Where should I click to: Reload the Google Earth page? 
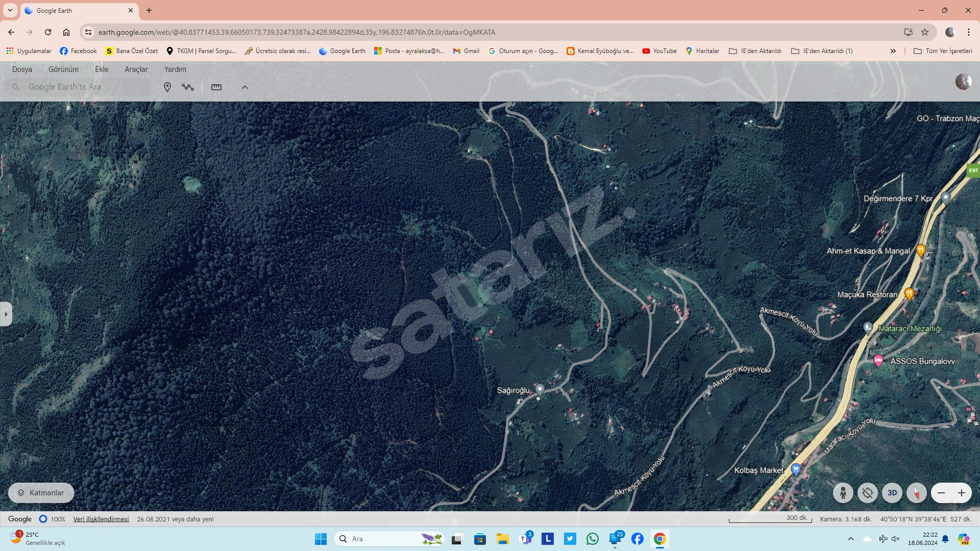48,32
